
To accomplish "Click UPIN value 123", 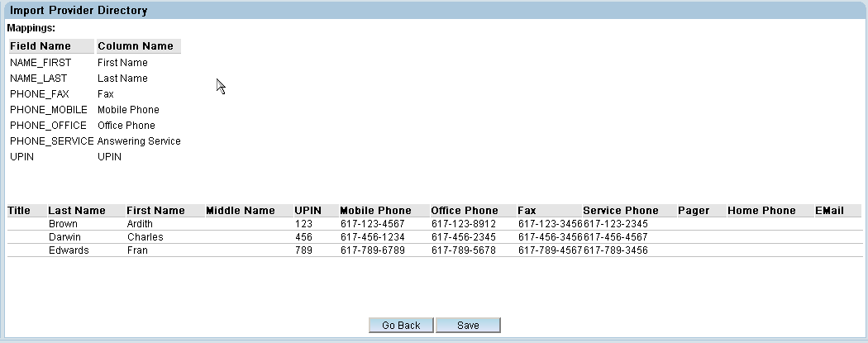I will point(303,224).
